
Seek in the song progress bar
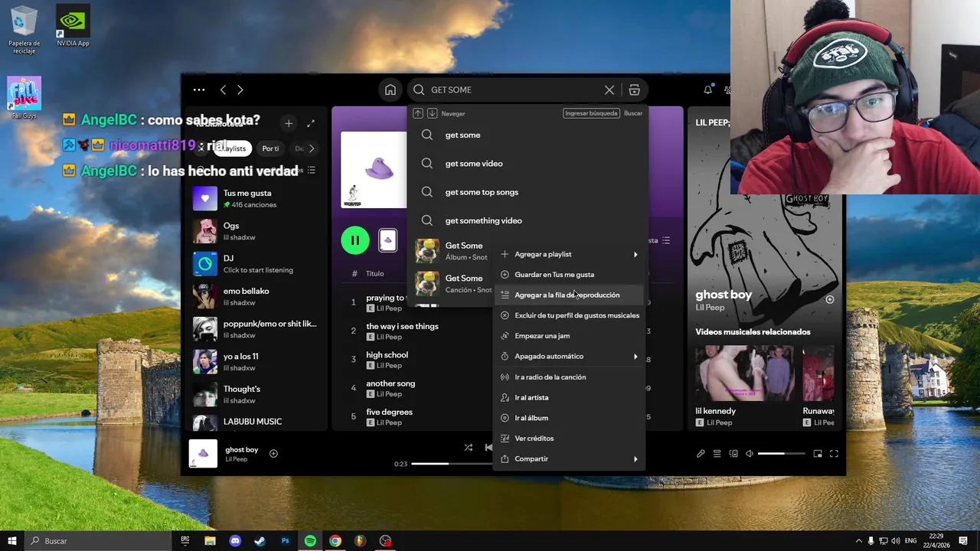(452, 464)
